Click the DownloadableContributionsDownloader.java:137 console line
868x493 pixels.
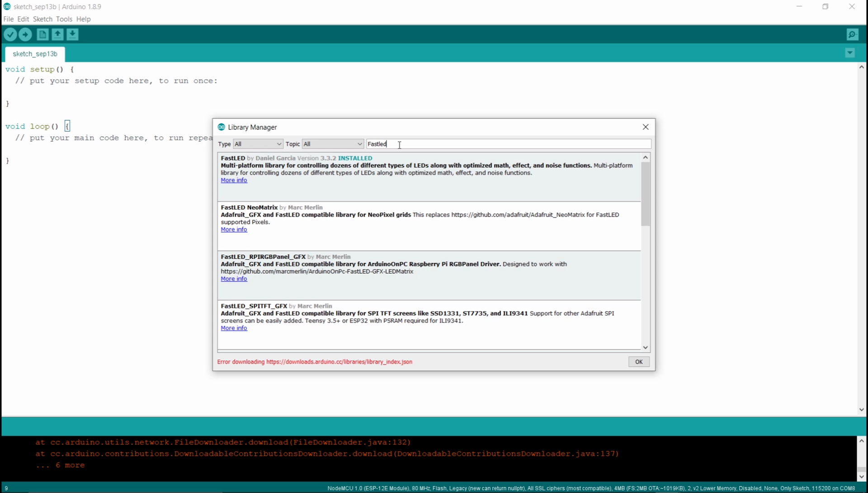click(x=327, y=454)
